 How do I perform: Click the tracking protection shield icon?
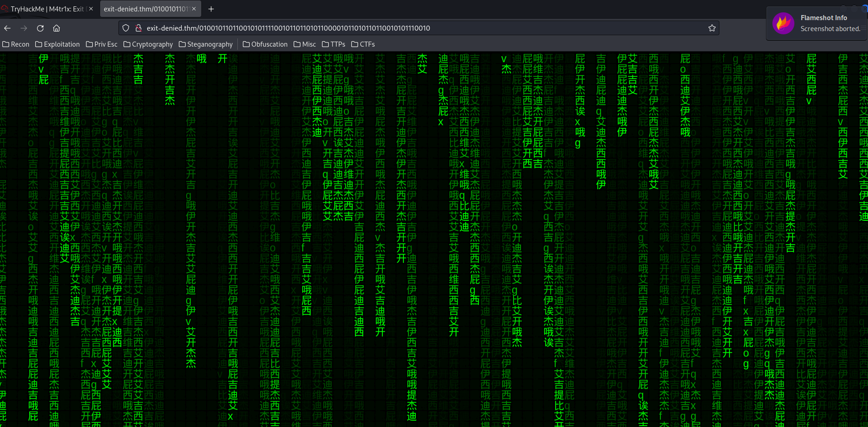tap(126, 28)
